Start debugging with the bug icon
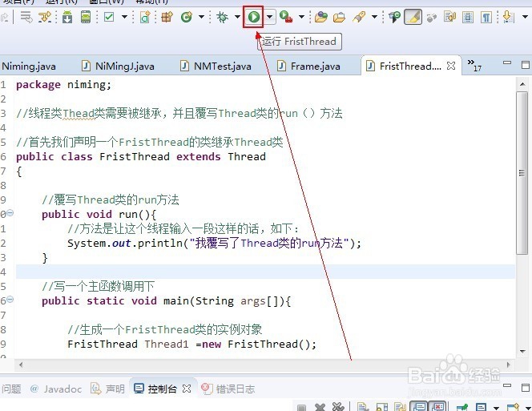532x411 pixels. click(x=222, y=17)
